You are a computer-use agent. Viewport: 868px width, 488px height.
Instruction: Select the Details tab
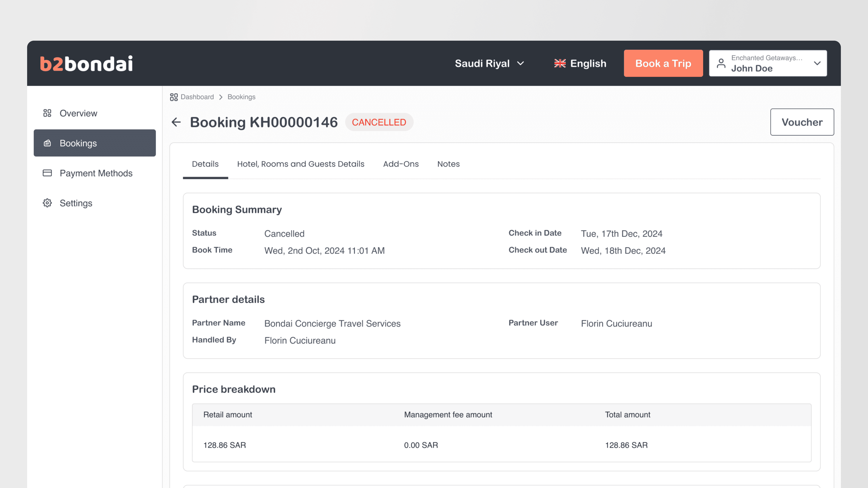coord(205,164)
